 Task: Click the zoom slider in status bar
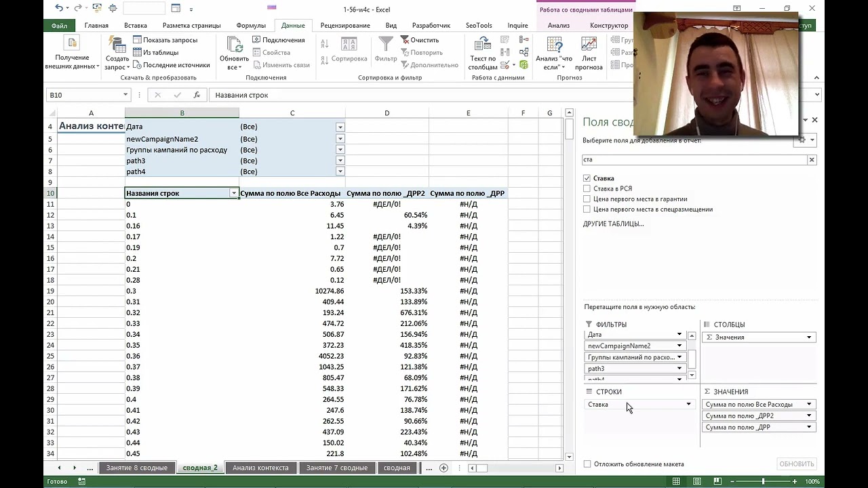(763, 481)
